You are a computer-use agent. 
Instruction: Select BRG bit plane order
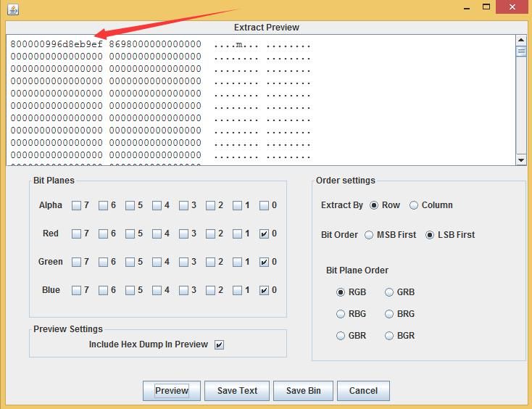coord(389,314)
